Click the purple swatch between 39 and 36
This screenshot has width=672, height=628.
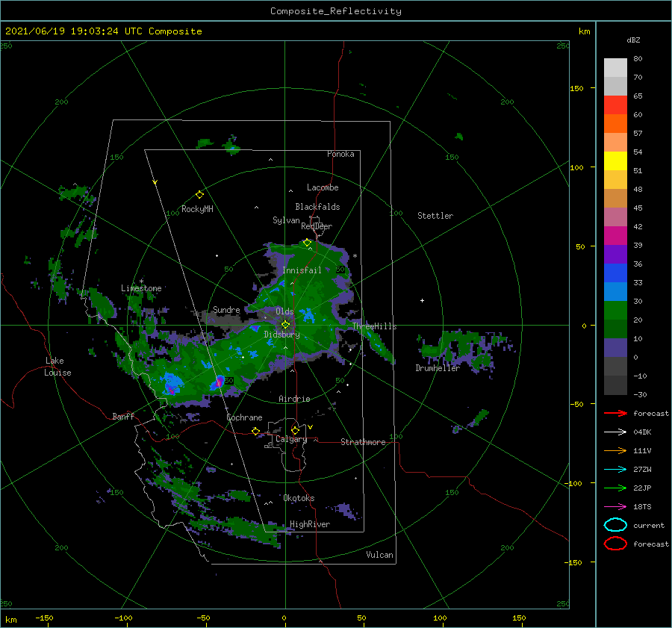point(615,254)
